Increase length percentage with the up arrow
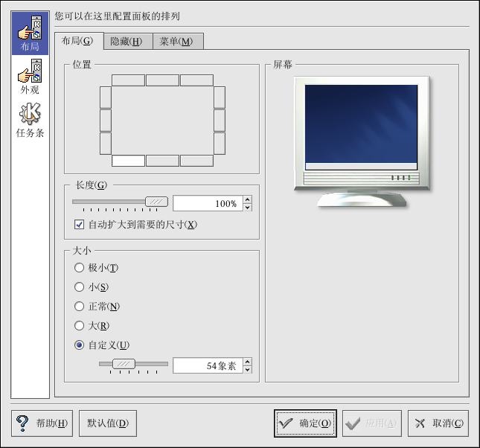480x448 pixels. point(247,199)
